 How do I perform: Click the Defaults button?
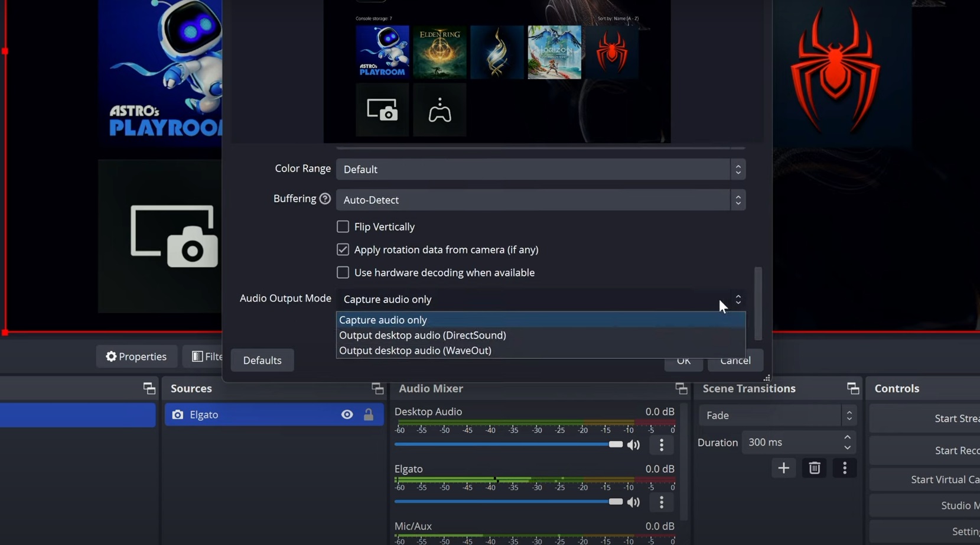coord(262,361)
